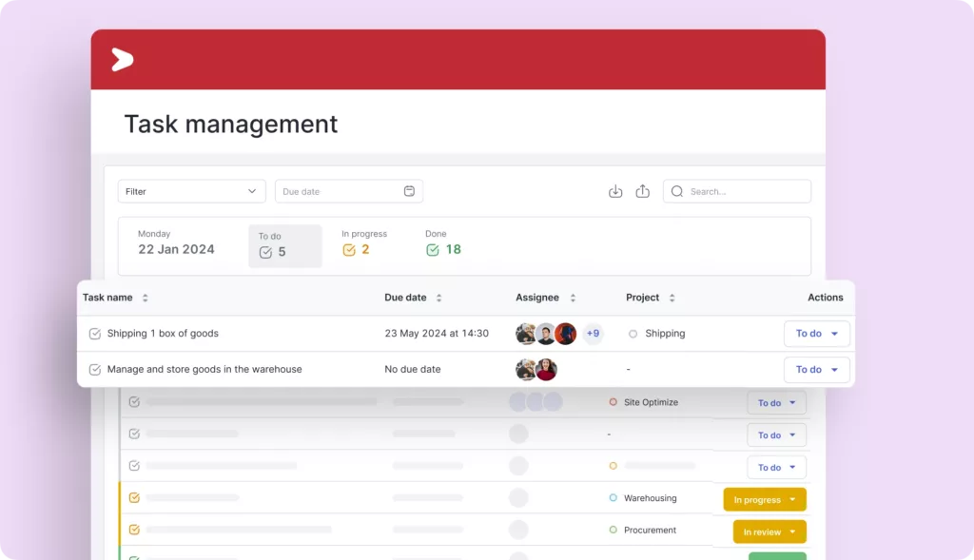Viewport: 974px width, 560px height.
Task: Click the red arrow logo in the header
Action: click(122, 60)
